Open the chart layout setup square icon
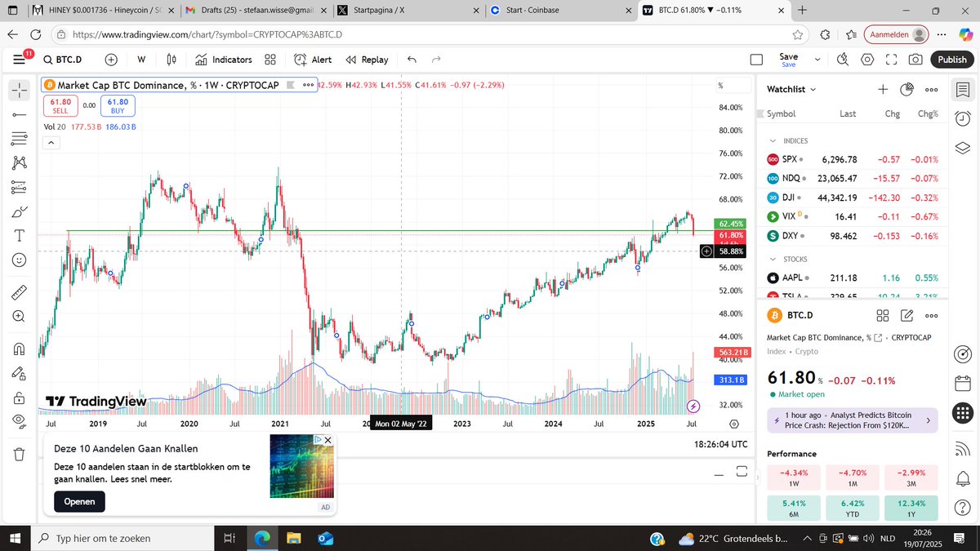Screen dimensions: 980x551 pyautogui.click(x=756, y=60)
